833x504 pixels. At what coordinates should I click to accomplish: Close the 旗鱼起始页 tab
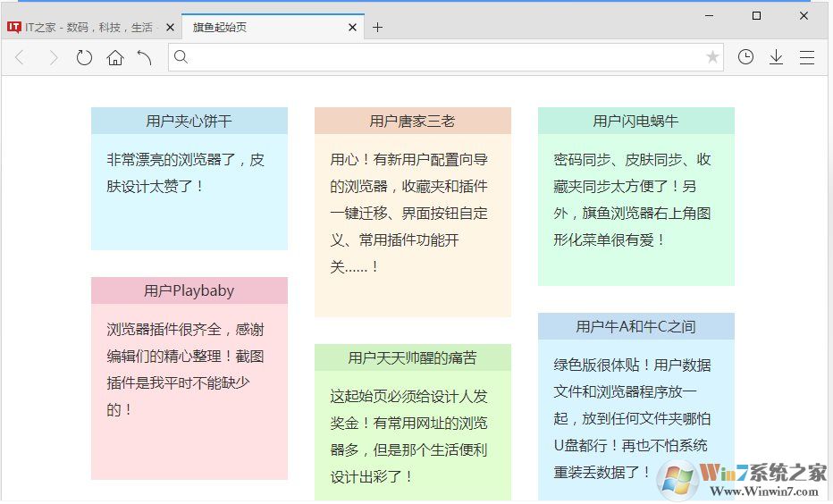pyautogui.click(x=353, y=28)
